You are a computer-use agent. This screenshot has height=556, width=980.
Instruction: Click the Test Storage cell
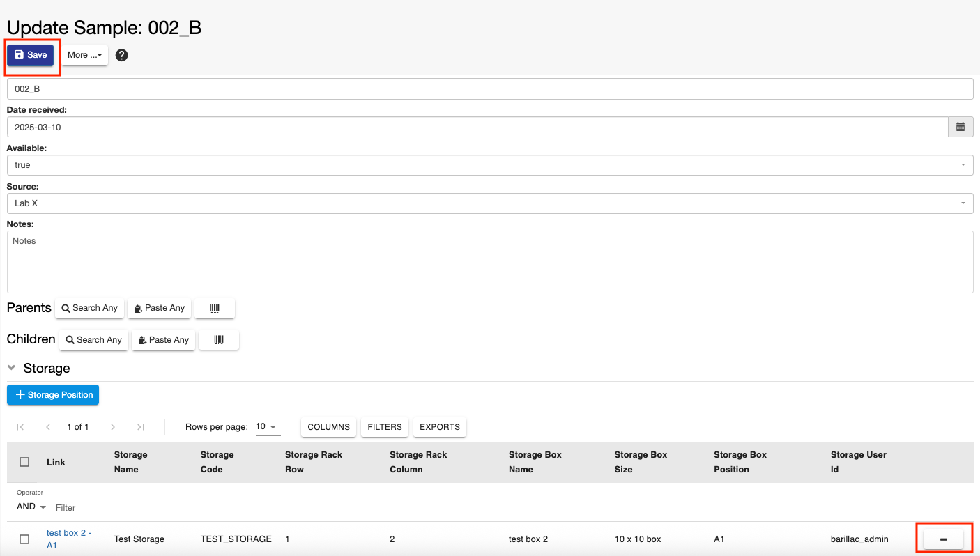(139, 539)
